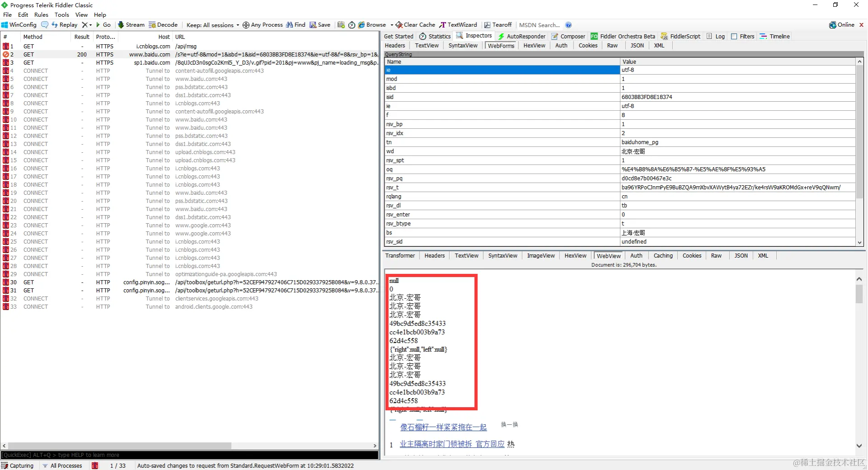
Task: Click the timer clock toolbar icon
Action: [x=351, y=25]
